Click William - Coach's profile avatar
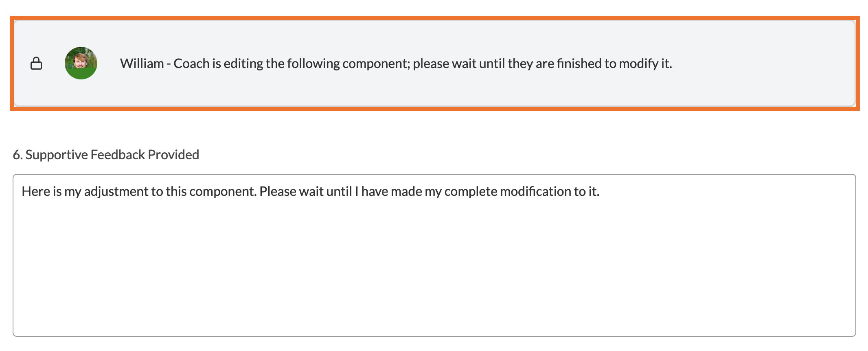This screenshot has height=351, width=868. click(81, 63)
